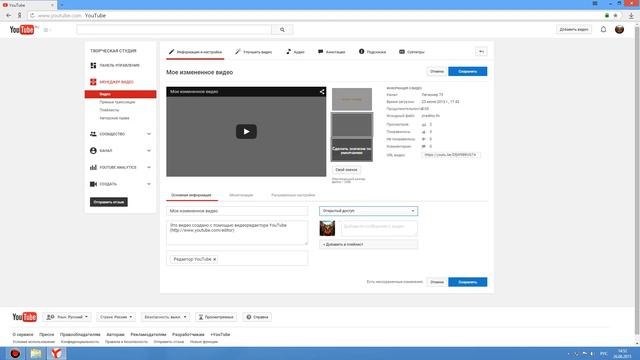
Task: Click the search magnifier button
Action: [x=282, y=29]
